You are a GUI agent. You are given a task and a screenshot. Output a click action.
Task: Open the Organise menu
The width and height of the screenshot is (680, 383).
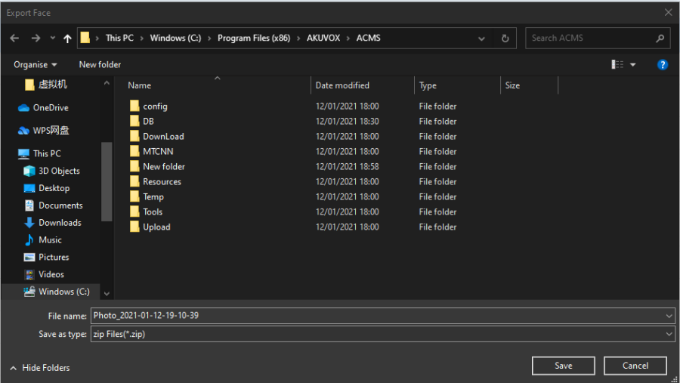(35, 65)
